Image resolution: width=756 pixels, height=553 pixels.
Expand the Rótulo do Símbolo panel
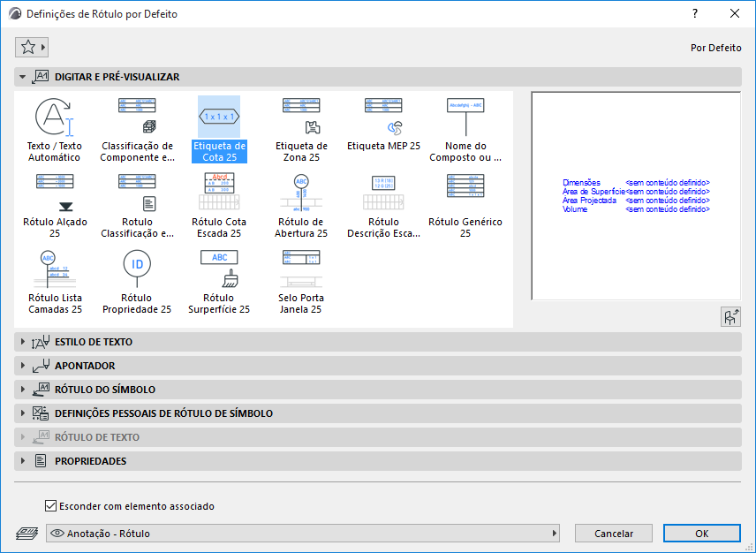click(378, 390)
